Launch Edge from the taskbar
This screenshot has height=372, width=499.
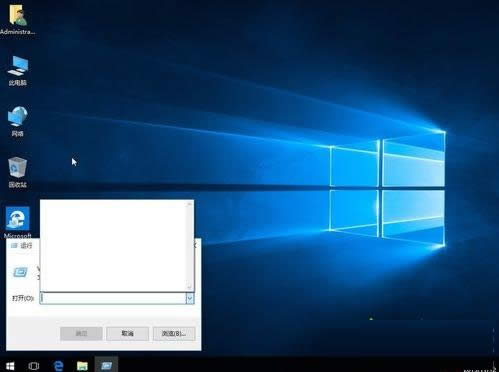point(58,366)
